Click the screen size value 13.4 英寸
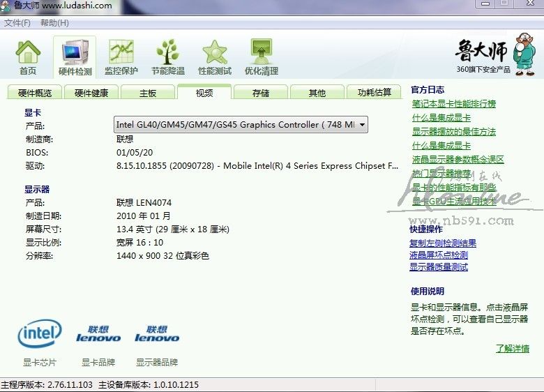The height and width of the screenshot is (392, 544). [x=135, y=229]
